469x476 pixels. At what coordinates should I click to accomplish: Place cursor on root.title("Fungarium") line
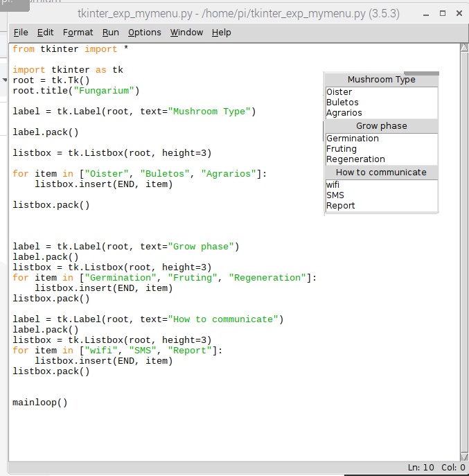click(76, 91)
